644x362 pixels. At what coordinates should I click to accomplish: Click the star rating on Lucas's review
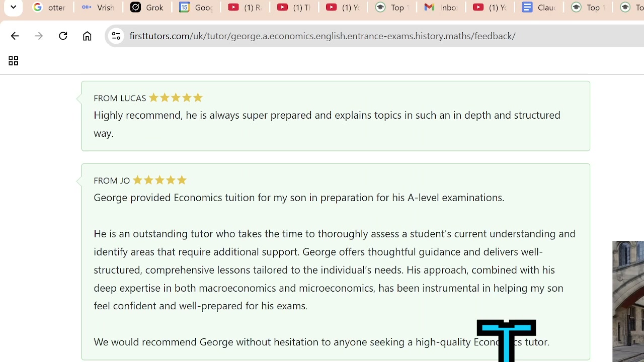pyautogui.click(x=176, y=98)
